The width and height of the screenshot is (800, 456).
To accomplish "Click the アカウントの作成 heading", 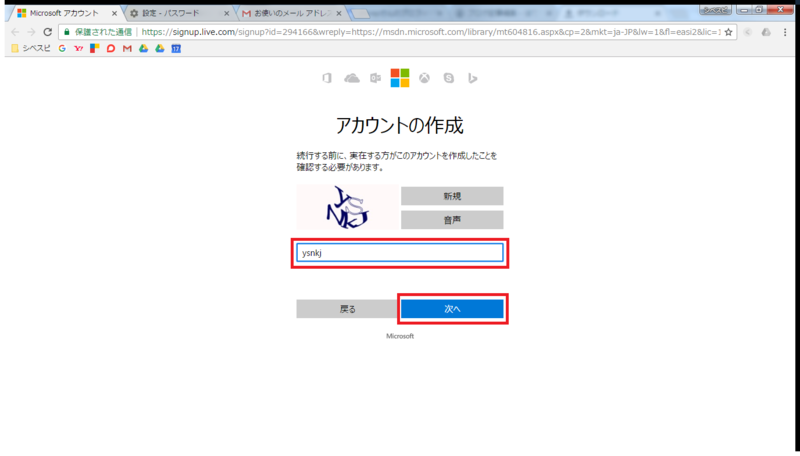I will click(x=399, y=125).
